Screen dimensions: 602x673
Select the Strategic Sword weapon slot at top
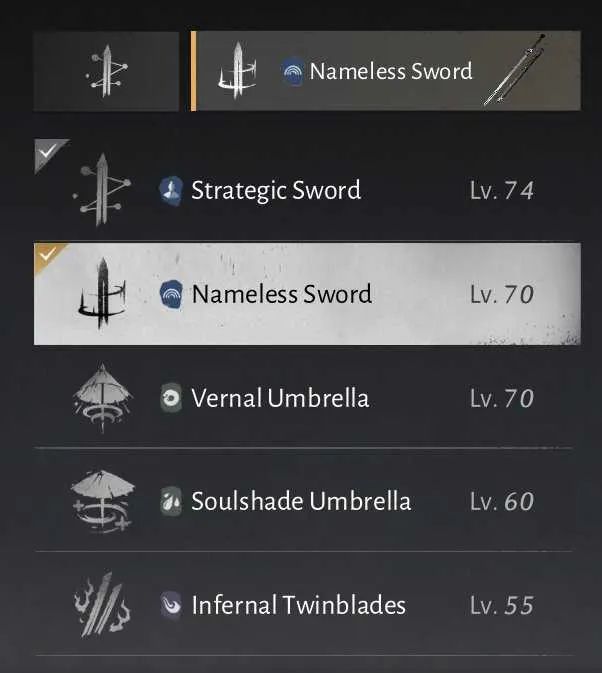click(106, 71)
